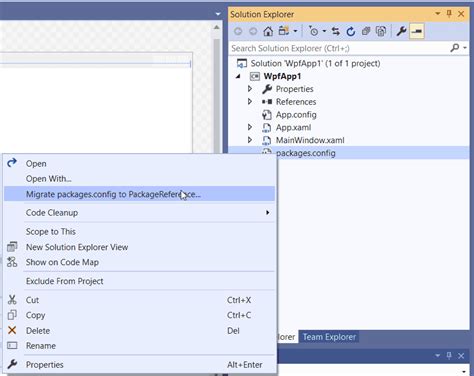The image size is (474, 376).
Task: Open the search options dropdown arrow
Action: (465, 48)
